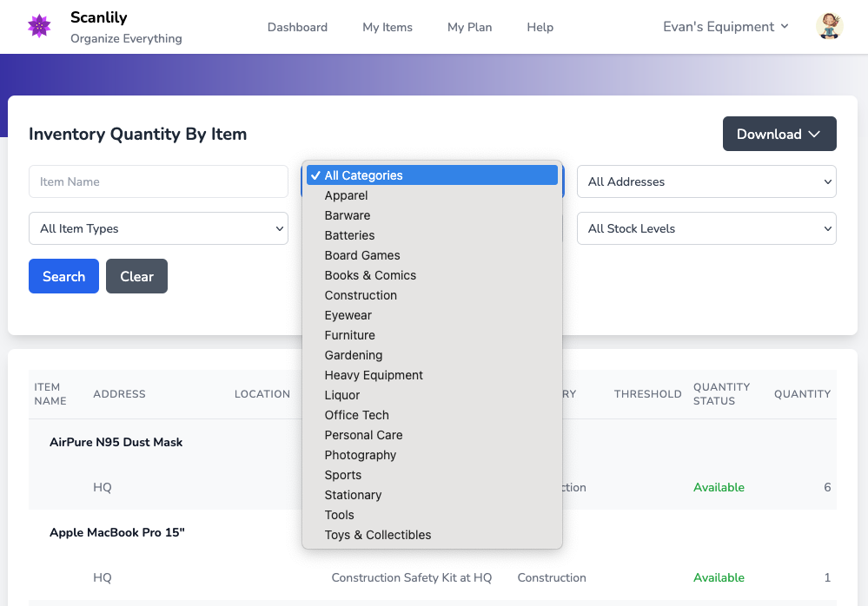Select Photography from the category list
The height and width of the screenshot is (606, 868).
coord(360,454)
